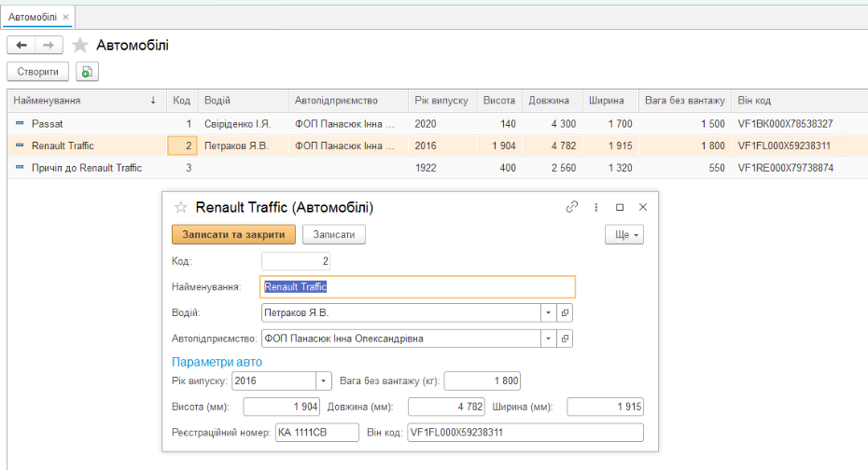This screenshot has width=868, height=470.
Task: Add Автомобілі list to favorites star
Action: pos(80,45)
